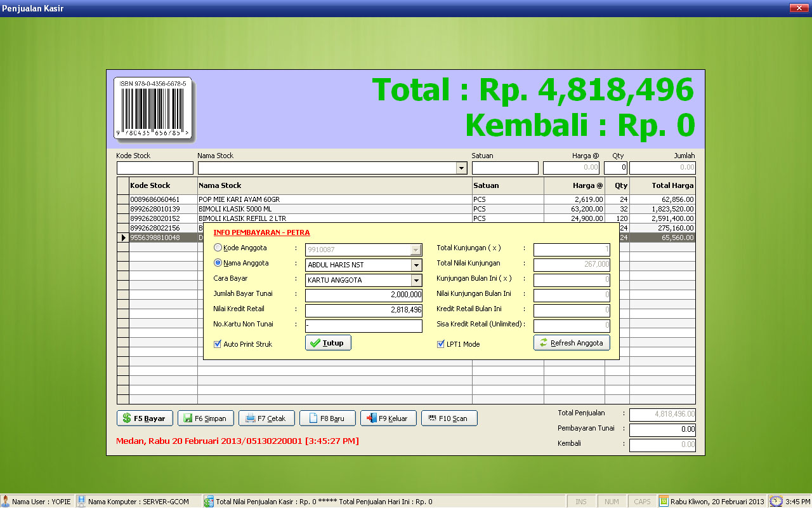
Task: Disable Auto Print Struk checkbox
Action: (x=218, y=344)
